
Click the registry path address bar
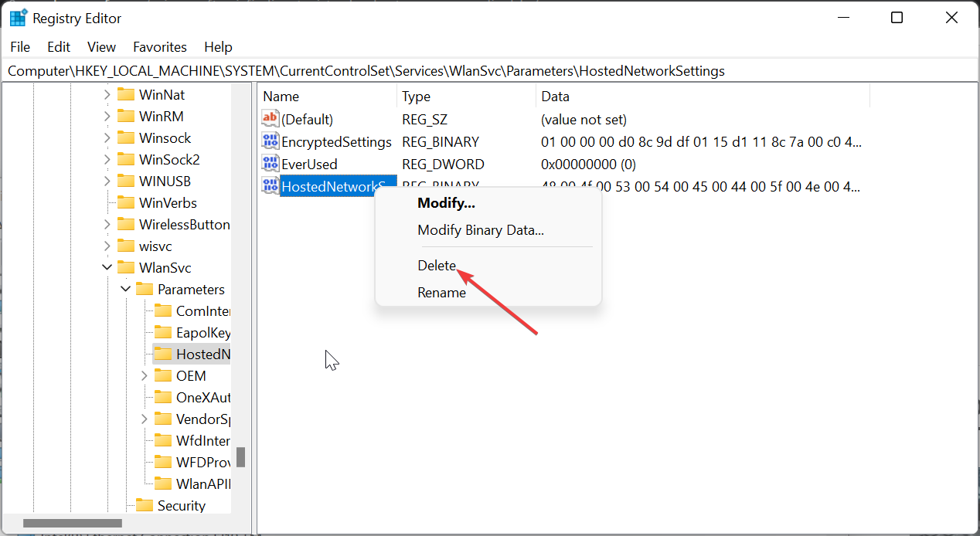coord(490,71)
